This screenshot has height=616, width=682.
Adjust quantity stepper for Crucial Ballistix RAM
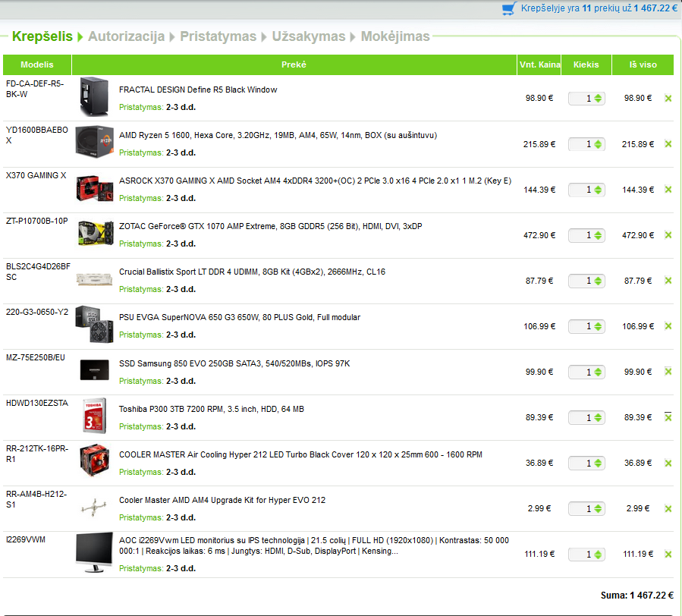[598, 281]
